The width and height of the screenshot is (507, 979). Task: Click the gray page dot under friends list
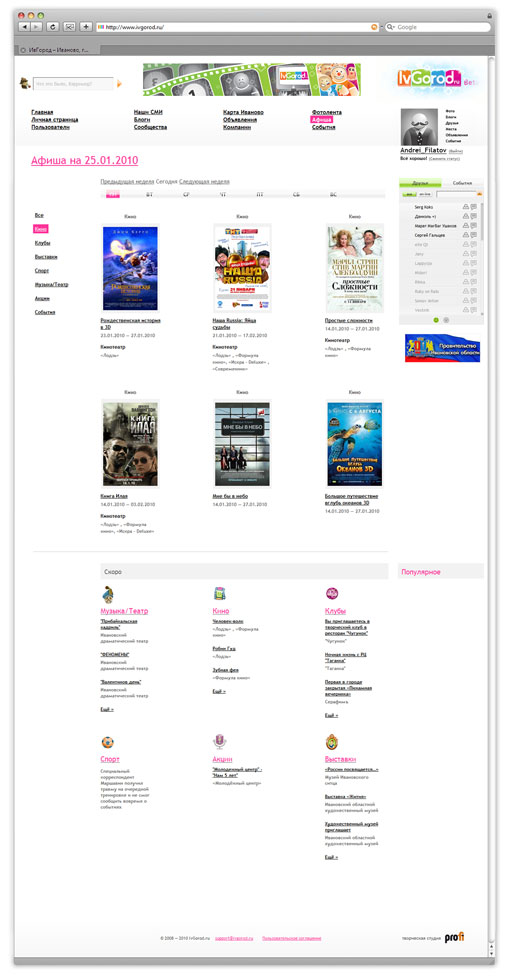tap(446, 320)
